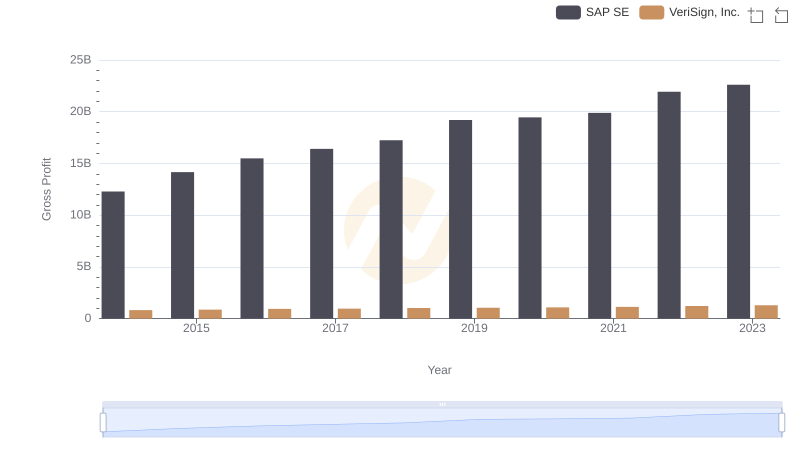Click the SAP SE bar for 2023
The height and width of the screenshot is (461, 800).
pos(738,201)
